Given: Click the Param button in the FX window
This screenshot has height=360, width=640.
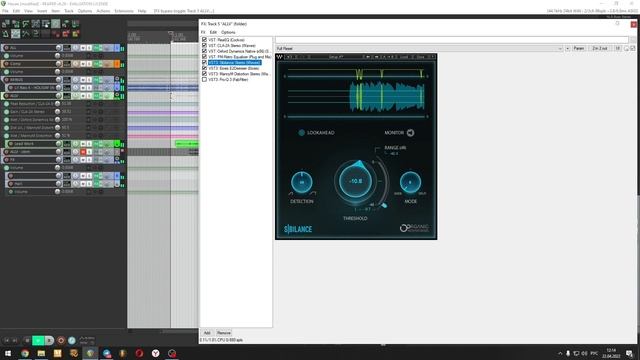Looking at the screenshot, I should [x=579, y=49].
